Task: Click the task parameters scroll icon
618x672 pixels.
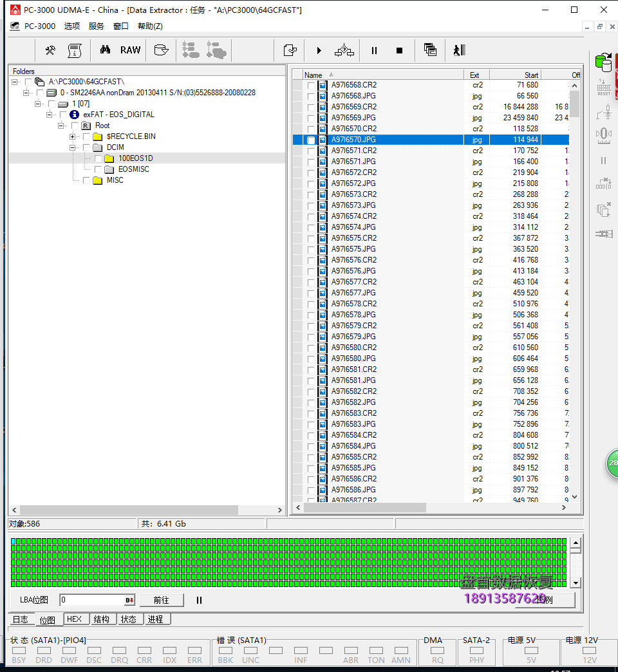Action: coord(75,51)
